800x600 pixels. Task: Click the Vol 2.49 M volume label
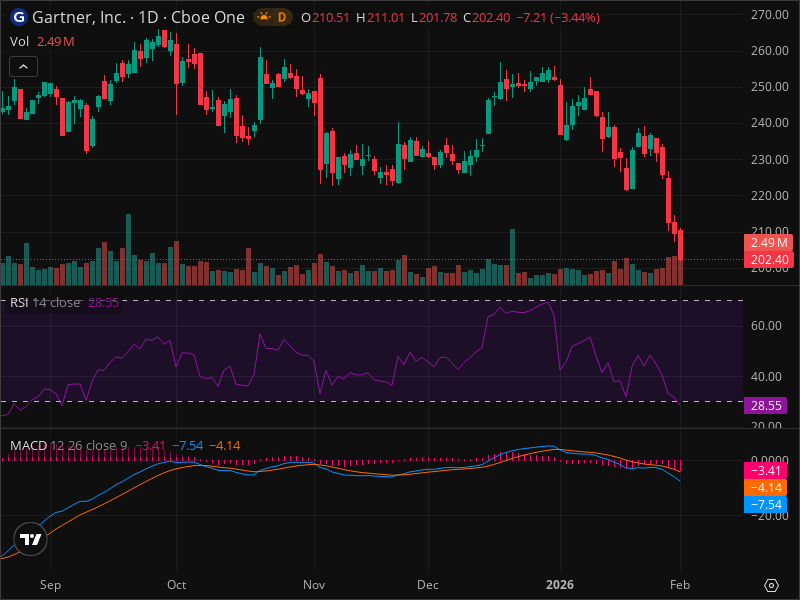pos(42,41)
